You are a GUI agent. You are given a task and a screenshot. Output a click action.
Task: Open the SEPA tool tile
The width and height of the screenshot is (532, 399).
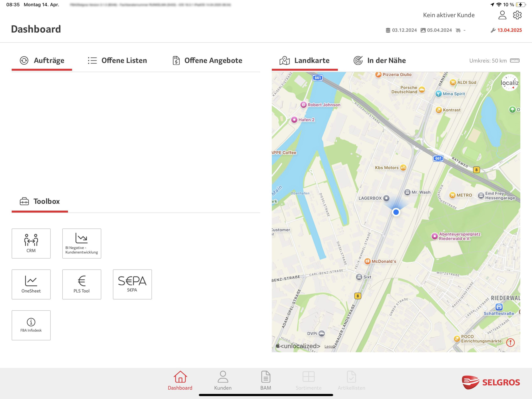[x=132, y=284]
